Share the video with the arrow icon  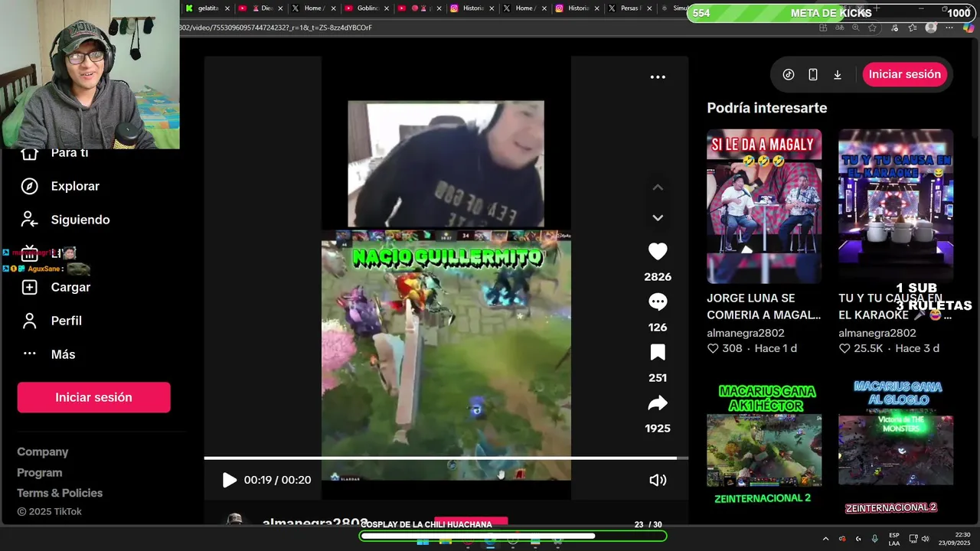point(658,403)
